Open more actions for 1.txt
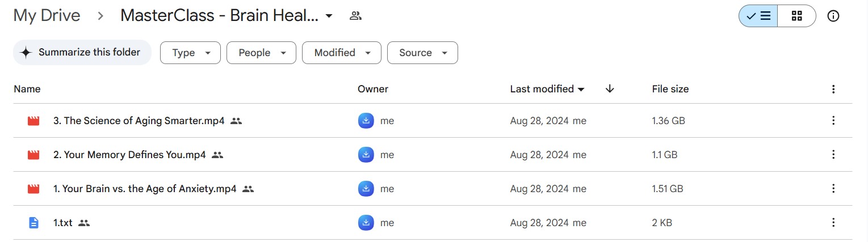The height and width of the screenshot is (242, 868). pyautogui.click(x=833, y=223)
